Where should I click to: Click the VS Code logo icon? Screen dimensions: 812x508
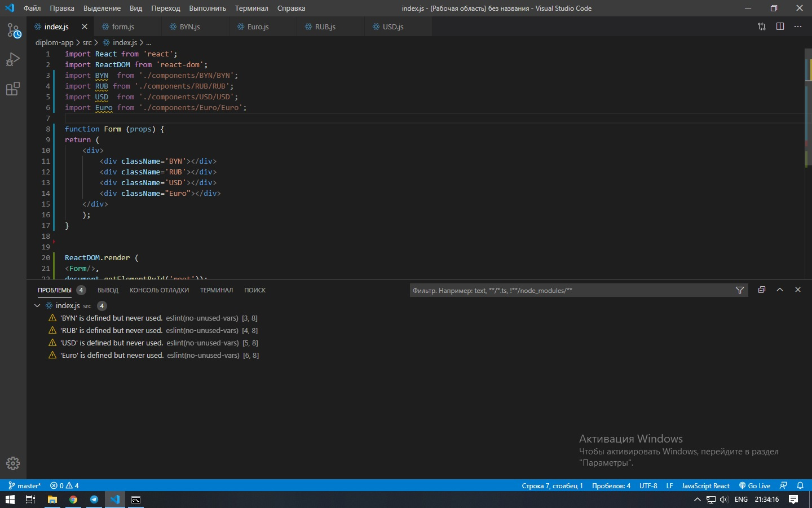(x=10, y=8)
